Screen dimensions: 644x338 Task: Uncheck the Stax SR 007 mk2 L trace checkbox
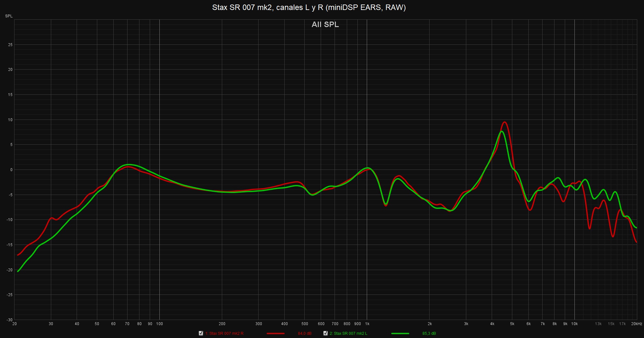(326, 333)
